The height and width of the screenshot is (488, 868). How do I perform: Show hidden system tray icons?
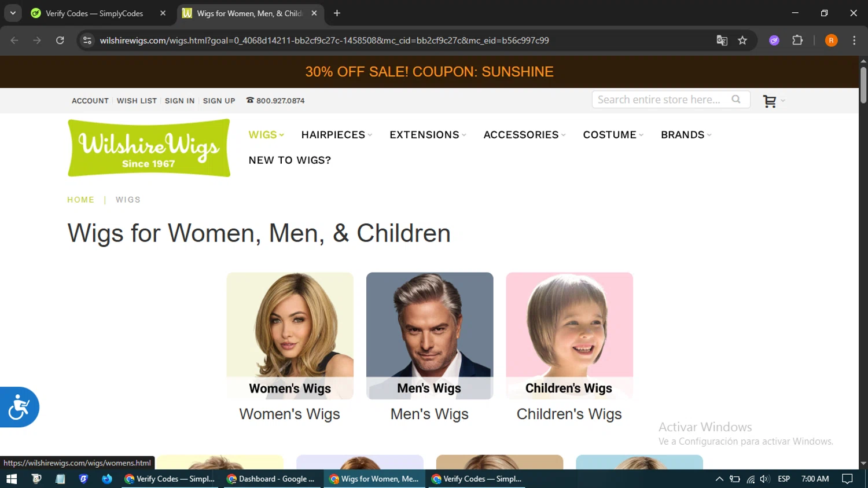719,479
